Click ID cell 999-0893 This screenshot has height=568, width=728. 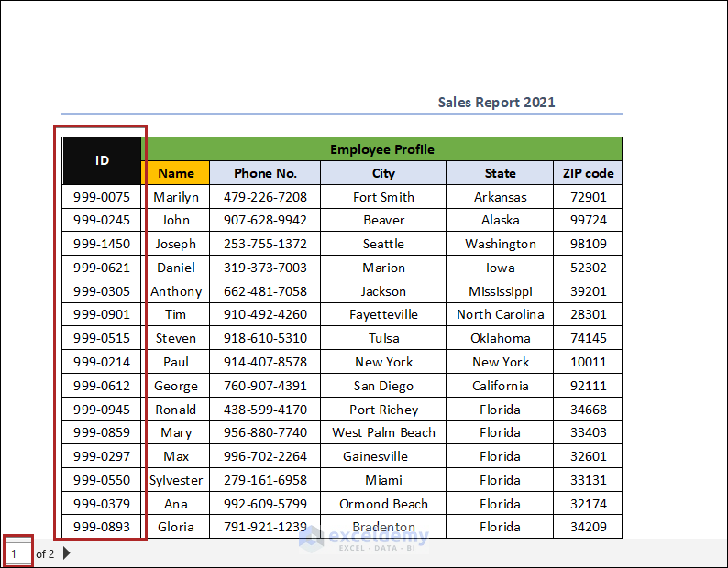click(102, 526)
